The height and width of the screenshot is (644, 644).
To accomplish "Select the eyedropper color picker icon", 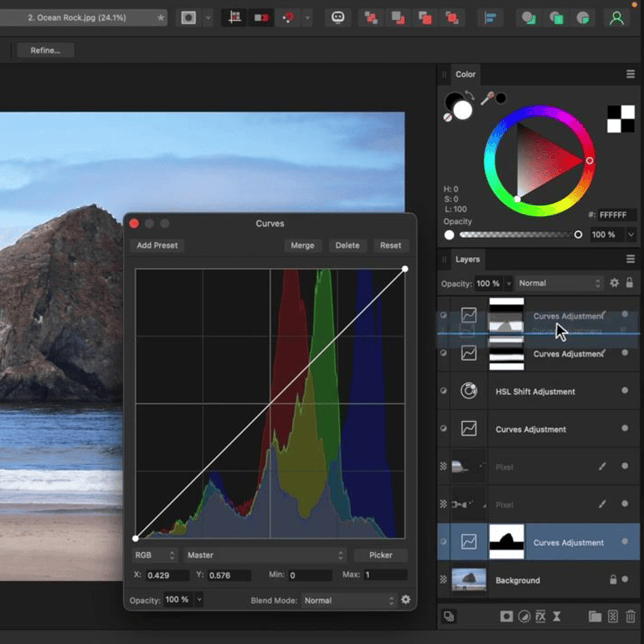I will click(487, 98).
